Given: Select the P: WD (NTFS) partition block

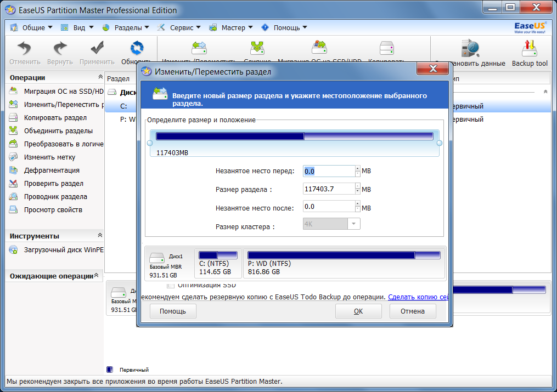Looking at the screenshot, I should point(344,263).
